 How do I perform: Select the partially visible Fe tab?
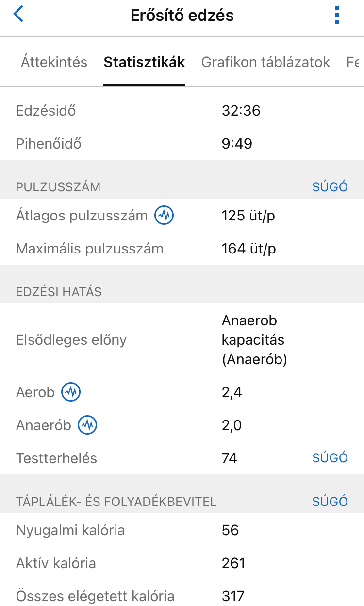[353, 62]
